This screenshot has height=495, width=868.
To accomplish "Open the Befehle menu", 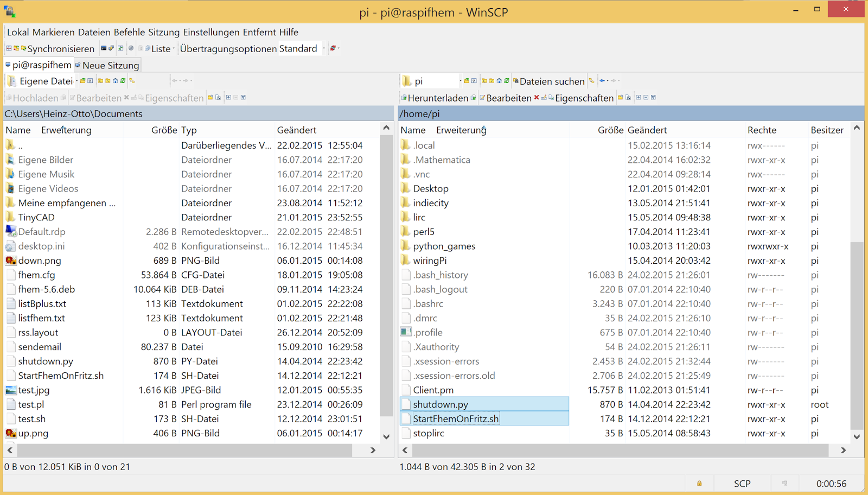I will (129, 32).
